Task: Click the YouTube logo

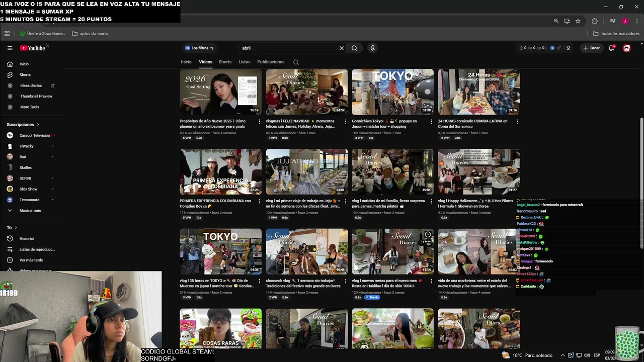Action: [x=33, y=48]
